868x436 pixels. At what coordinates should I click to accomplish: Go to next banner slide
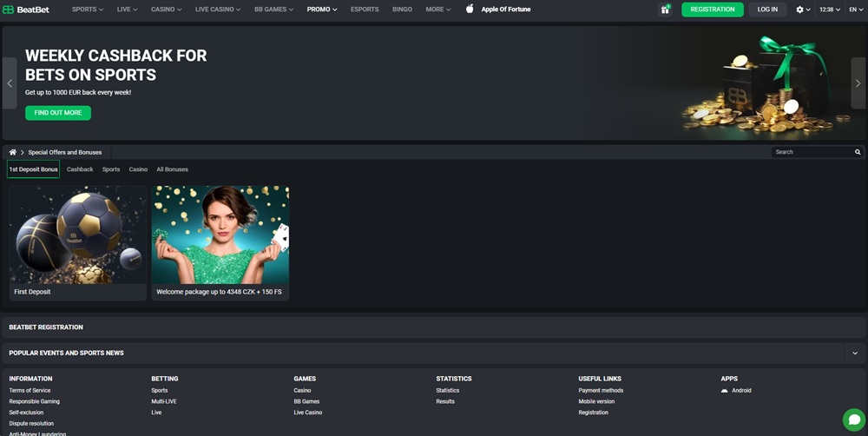(x=858, y=83)
